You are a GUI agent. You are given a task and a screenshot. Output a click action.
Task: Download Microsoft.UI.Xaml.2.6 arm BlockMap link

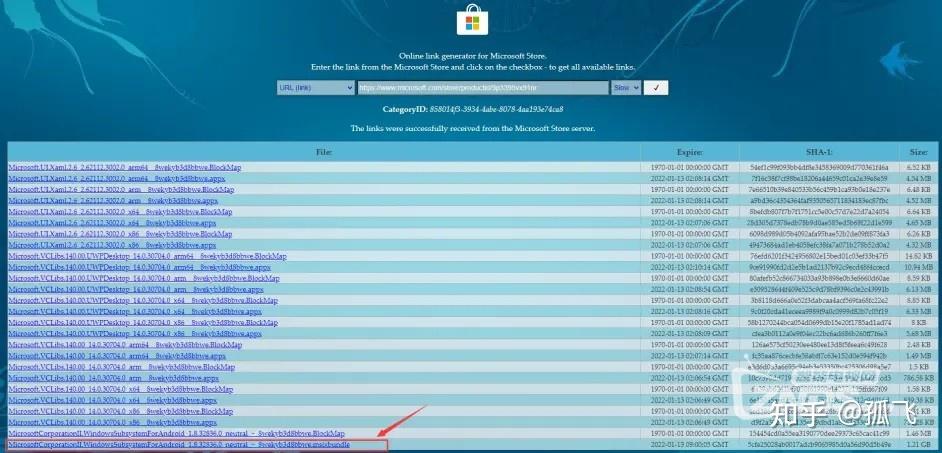121,189
